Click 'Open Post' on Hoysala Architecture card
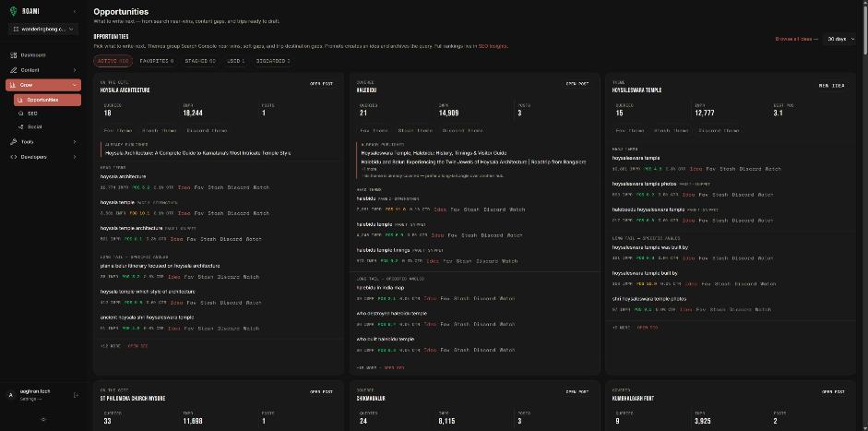868x431 pixels. pos(321,84)
